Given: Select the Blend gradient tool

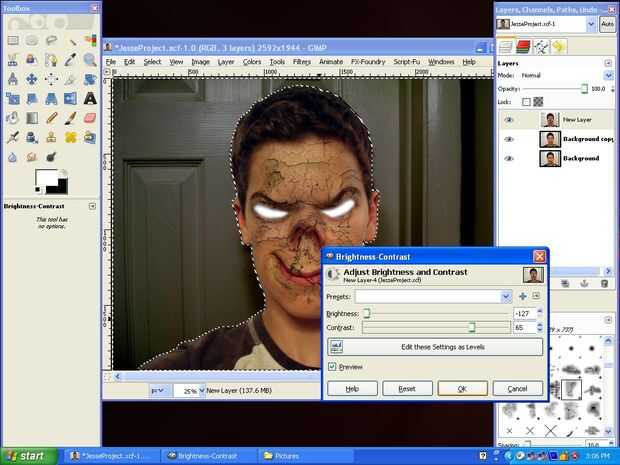Looking at the screenshot, I should [x=32, y=118].
